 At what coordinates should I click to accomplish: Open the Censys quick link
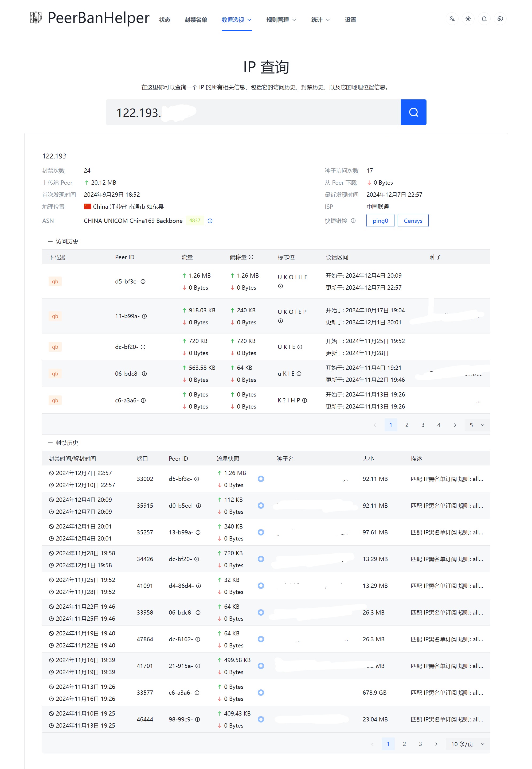coord(413,220)
